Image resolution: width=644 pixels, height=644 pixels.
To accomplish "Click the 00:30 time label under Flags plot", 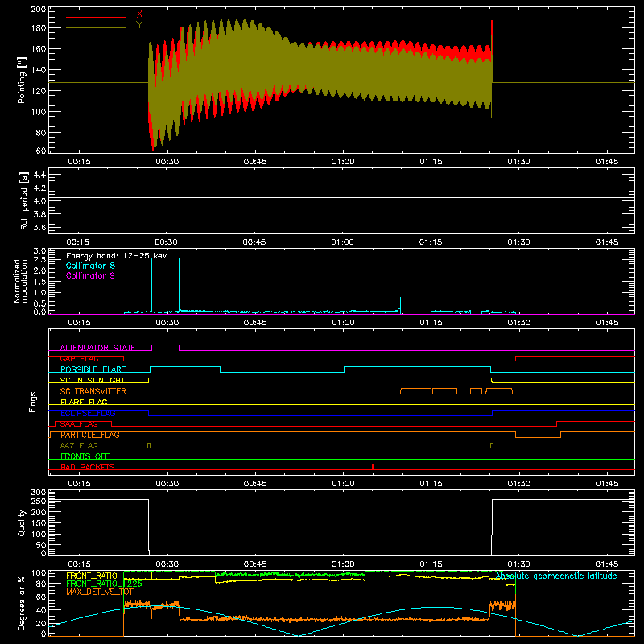I will tap(167, 484).
